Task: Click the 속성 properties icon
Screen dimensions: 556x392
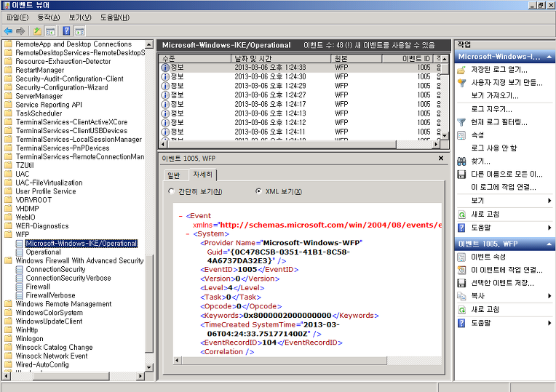Action: pyautogui.click(x=461, y=135)
